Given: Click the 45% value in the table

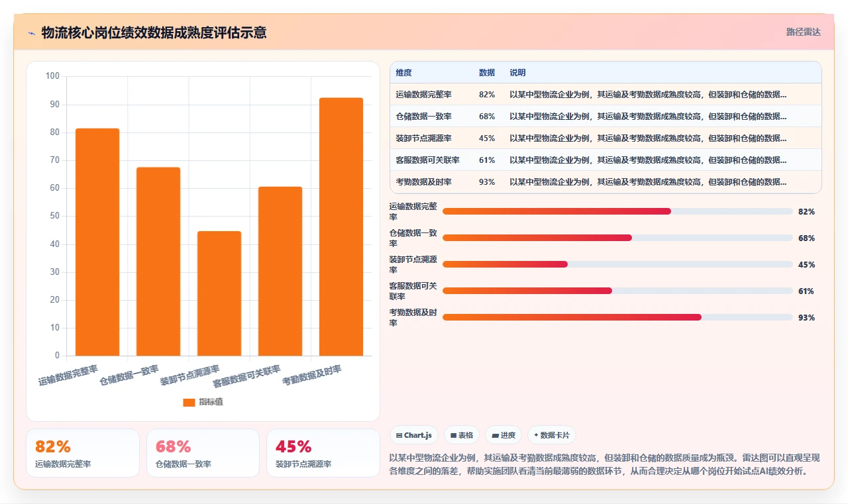Looking at the screenshot, I should [487, 138].
